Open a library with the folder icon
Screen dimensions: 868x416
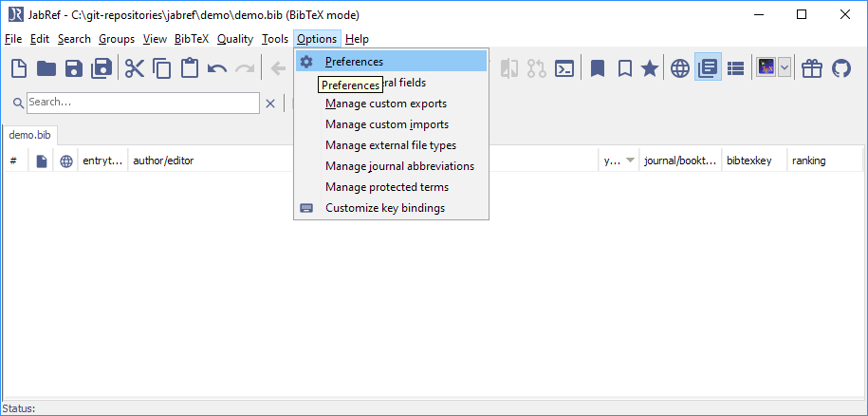point(46,68)
